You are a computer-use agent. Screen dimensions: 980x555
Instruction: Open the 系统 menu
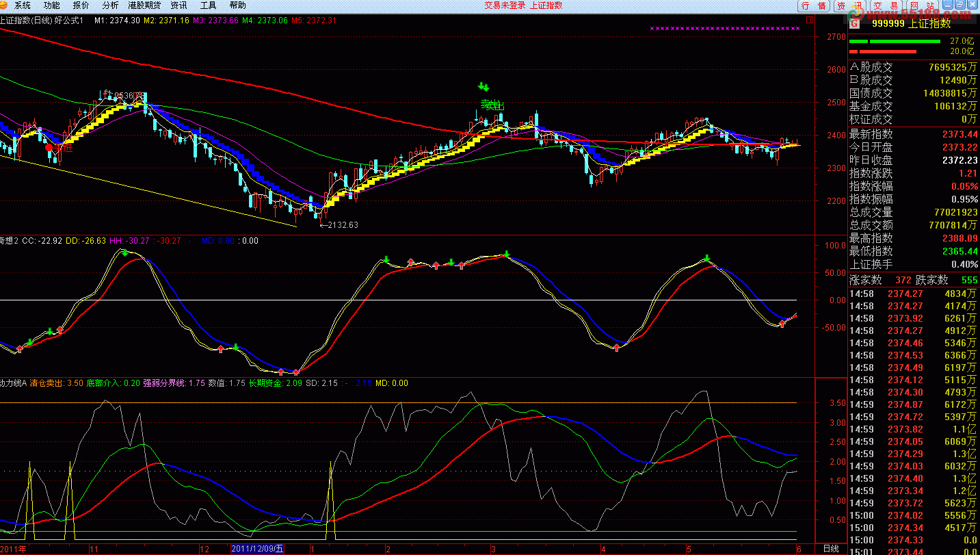tap(23, 5)
